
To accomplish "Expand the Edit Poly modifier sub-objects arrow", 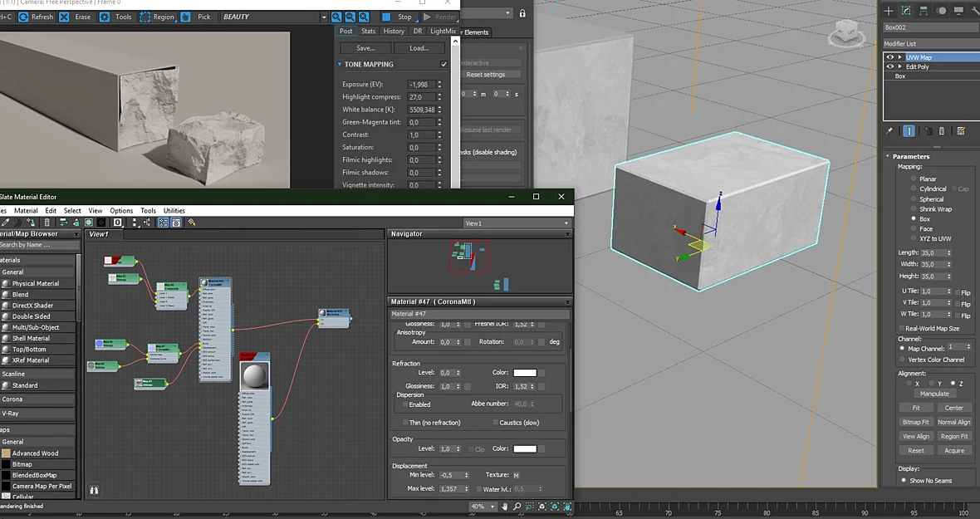I will pyautogui.click(x=900, y=66).
